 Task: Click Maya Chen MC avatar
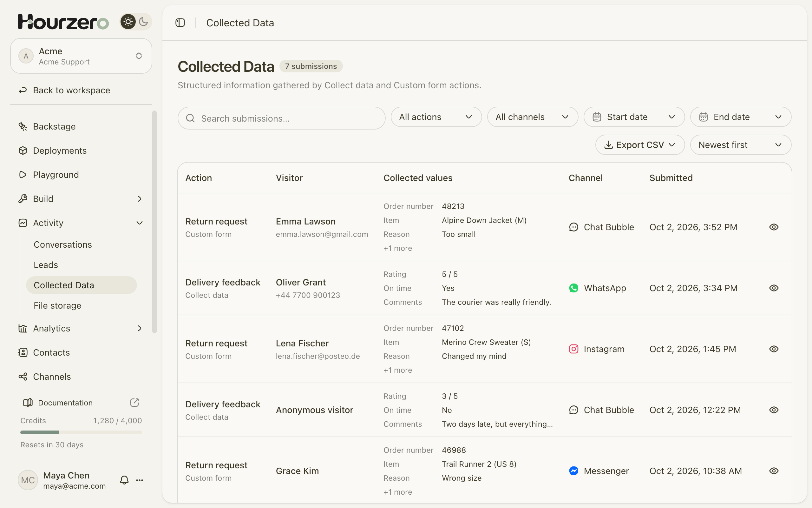28,480
